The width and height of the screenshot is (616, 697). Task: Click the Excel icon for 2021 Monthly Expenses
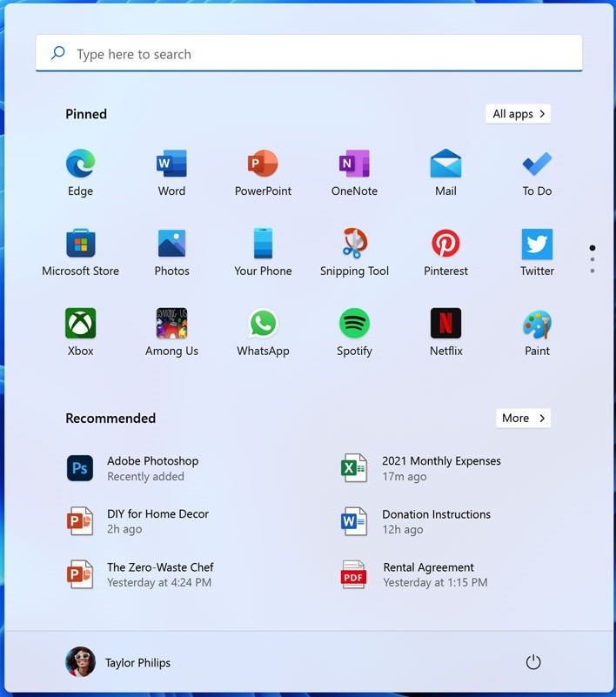point(354,468)
